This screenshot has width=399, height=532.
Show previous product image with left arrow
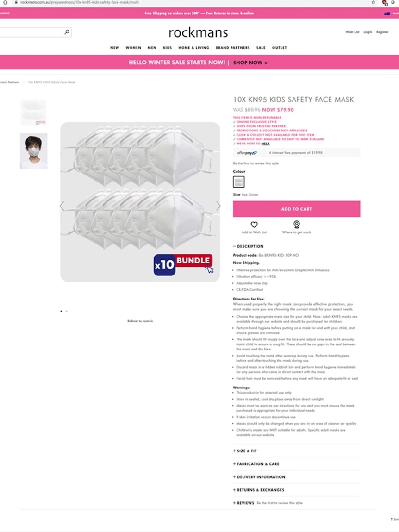[x=62, y=206]
